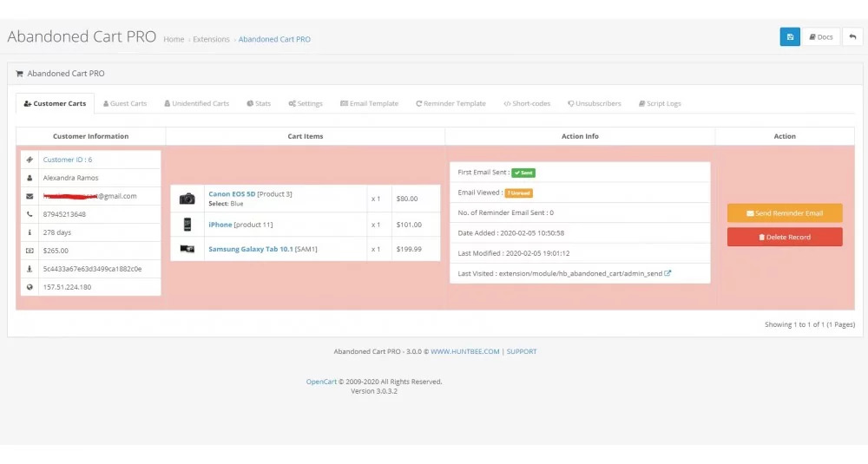
Task: Go to the Email Template tab
Action: [369, 104]
